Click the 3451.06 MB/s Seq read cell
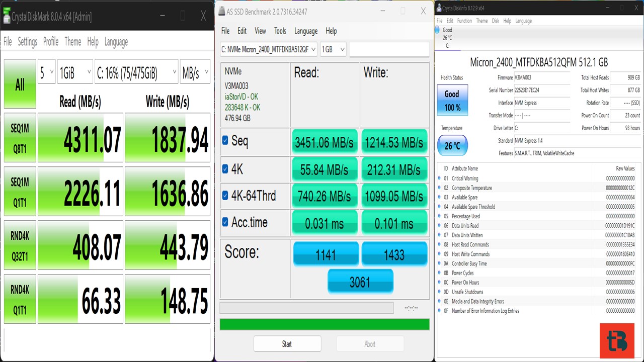This screenshot has height=362, width=644. pyautogui.click(x=324, y=142)
